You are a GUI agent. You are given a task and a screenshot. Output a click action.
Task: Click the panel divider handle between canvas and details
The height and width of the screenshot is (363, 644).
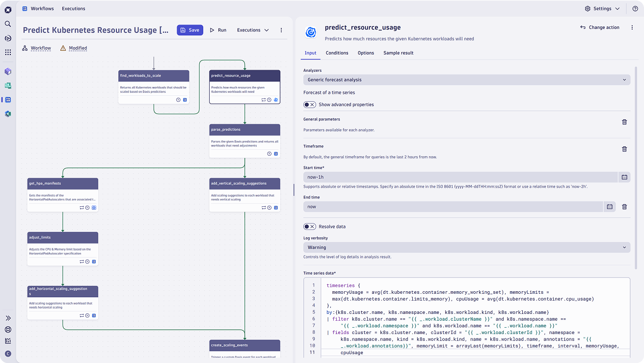click(x=293, y=190)
